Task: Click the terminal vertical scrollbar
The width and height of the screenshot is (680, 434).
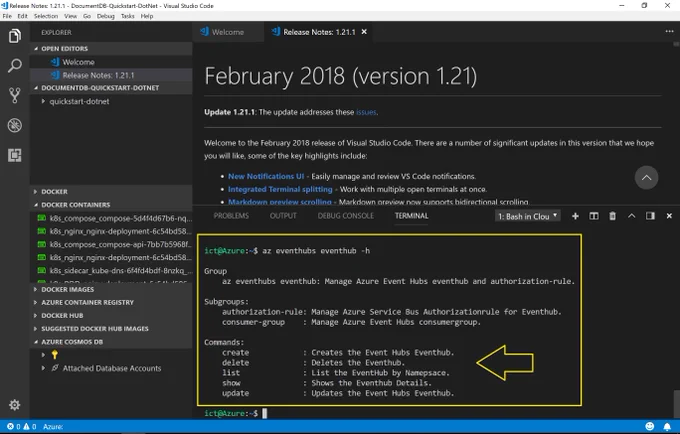Action: click(x=676, y=403)
